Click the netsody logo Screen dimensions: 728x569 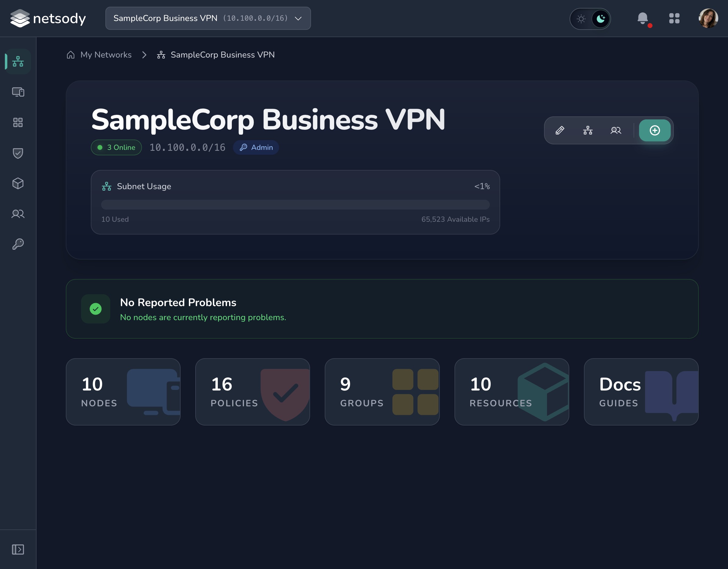tap(48, 18)
